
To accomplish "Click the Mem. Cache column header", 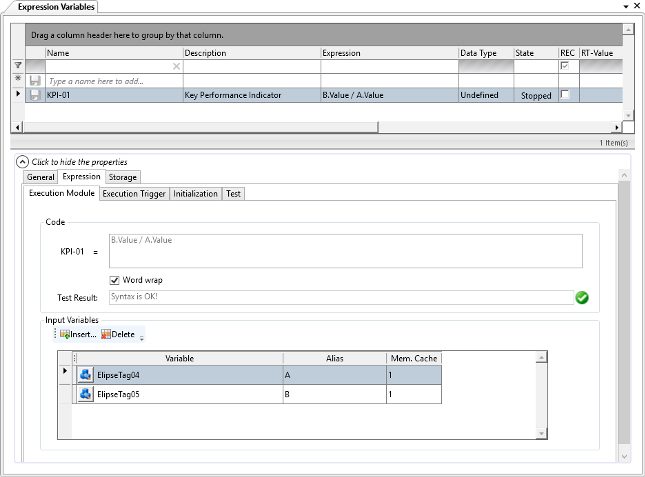I will click(414, 358).
